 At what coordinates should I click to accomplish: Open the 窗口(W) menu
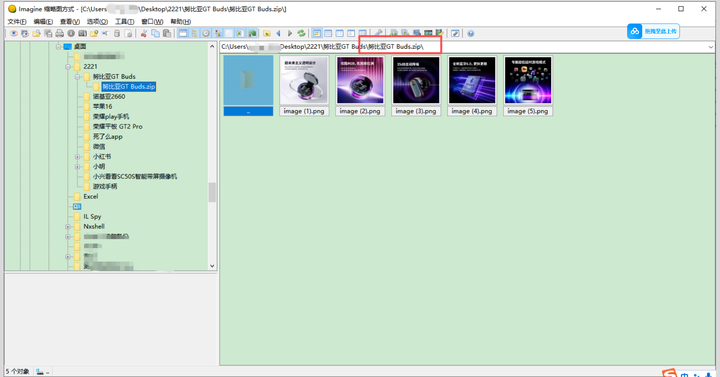[x=152, y=22]
